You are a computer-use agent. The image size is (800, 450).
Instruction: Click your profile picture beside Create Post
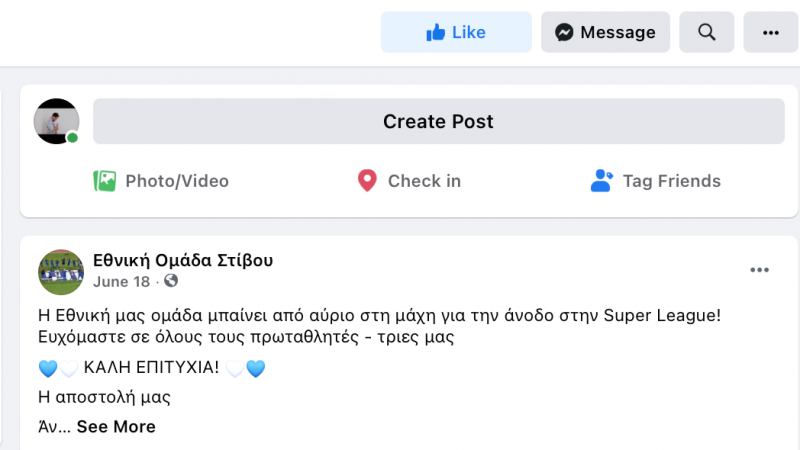(x=57, y=121)
